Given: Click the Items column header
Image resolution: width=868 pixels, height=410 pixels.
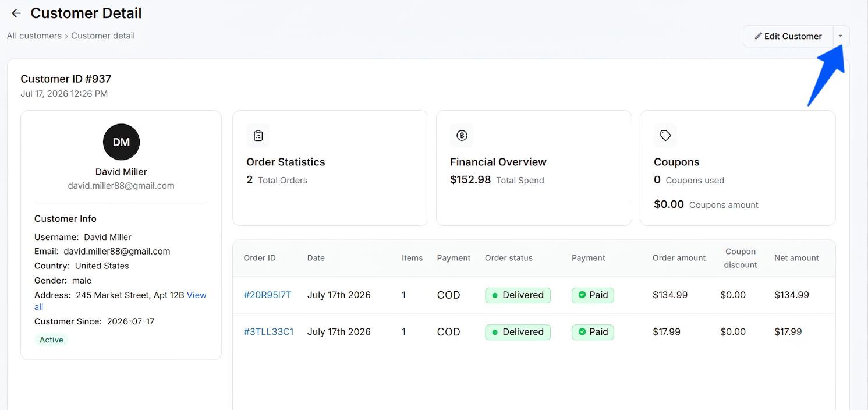Looking at the screenshot, I should point(412,258).
